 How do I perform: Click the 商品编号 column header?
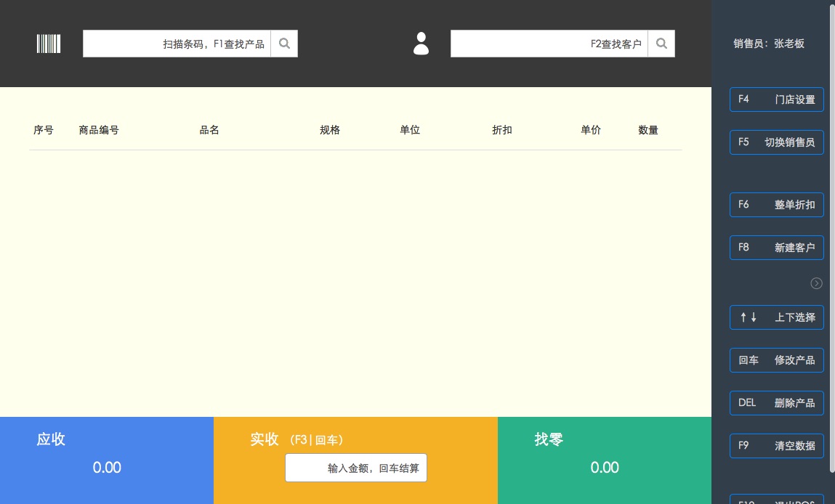[99, 131]
